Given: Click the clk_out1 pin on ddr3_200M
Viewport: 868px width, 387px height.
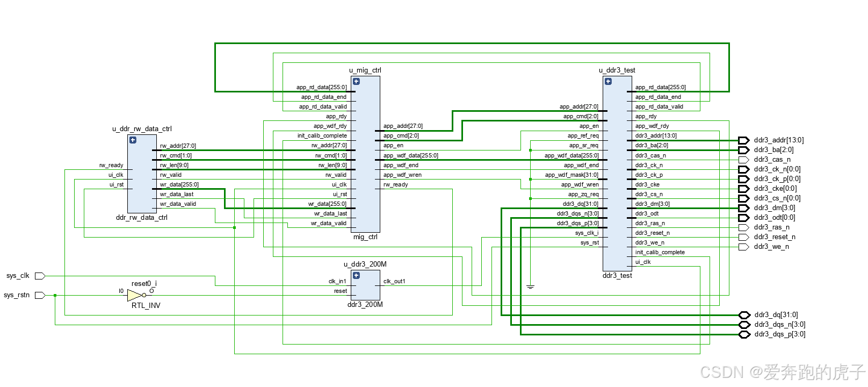Looking at the screenshot, I should coord(394,282).
